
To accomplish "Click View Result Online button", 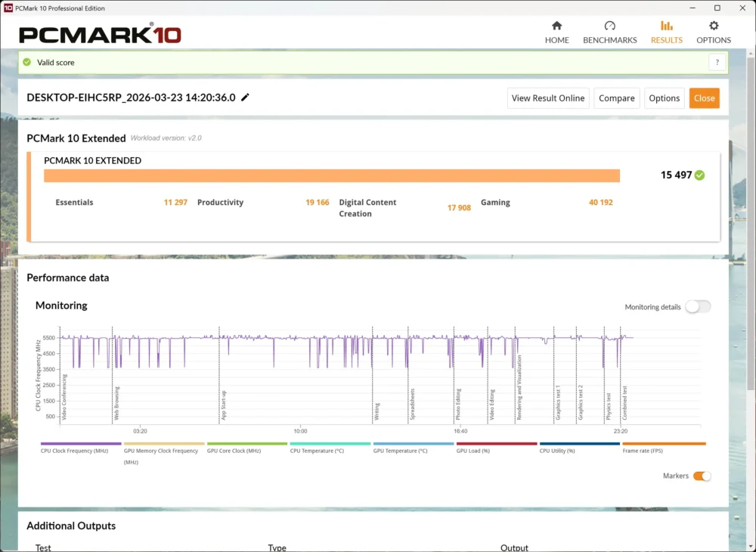I will tap(547, 98).
